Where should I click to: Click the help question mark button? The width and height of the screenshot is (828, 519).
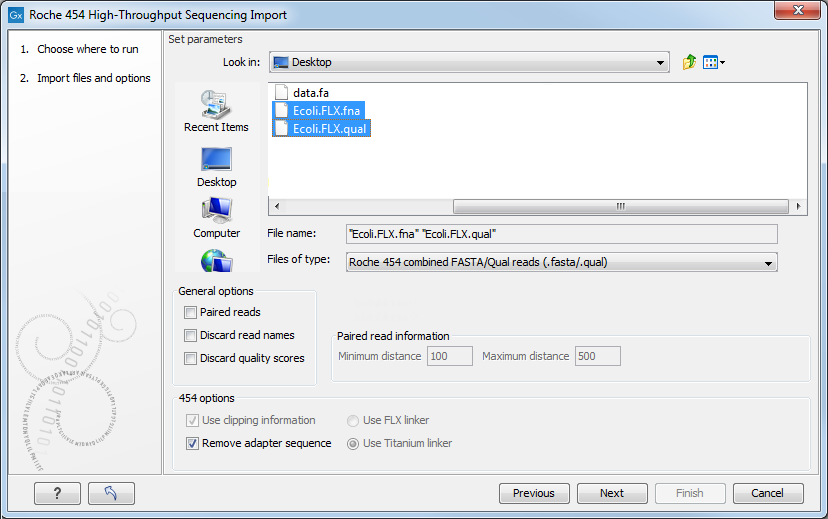[x=57, y=493]
